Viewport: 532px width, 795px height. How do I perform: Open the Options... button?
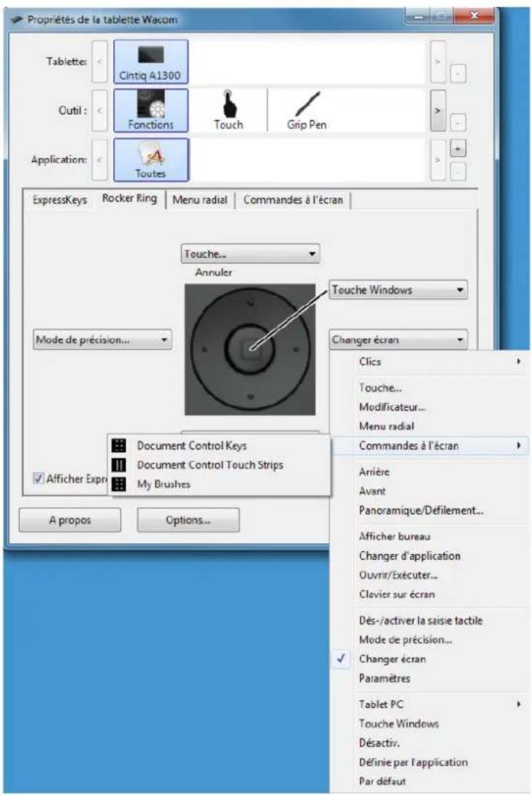[188, 520]
